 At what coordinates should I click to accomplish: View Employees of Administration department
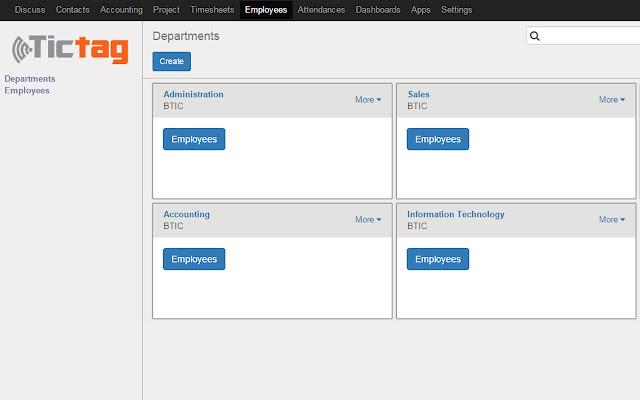[x=194, y=139]
